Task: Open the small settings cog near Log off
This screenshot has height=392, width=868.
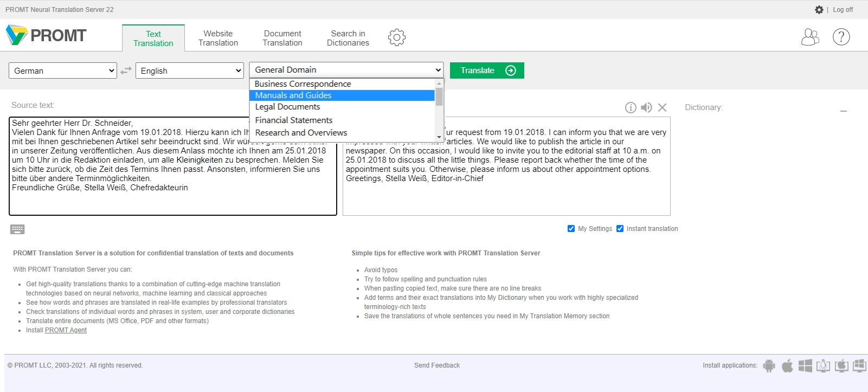Action: pos(819,10)
